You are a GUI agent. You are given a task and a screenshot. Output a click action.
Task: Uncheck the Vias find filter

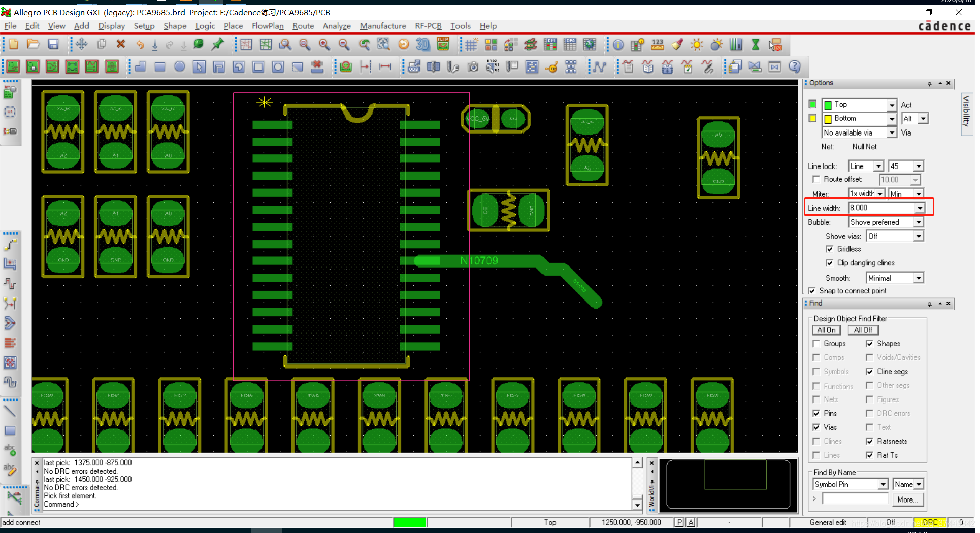click(816, 427)
